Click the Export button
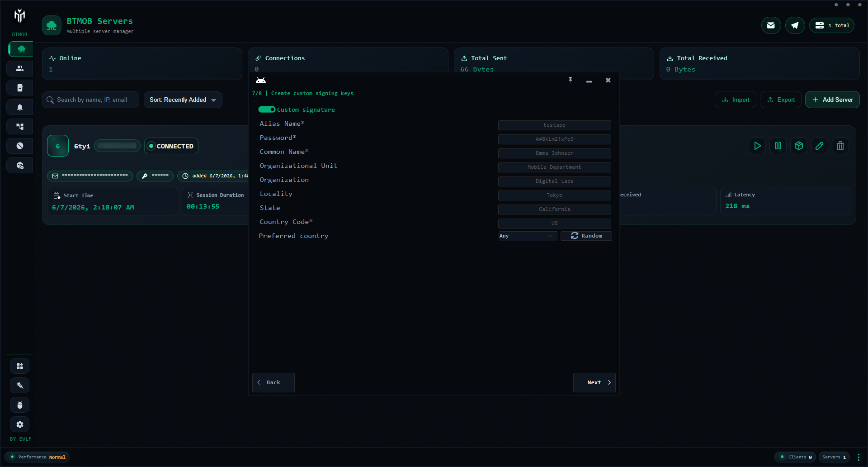This screenshot has height=467, width=868. coord(781,100)
